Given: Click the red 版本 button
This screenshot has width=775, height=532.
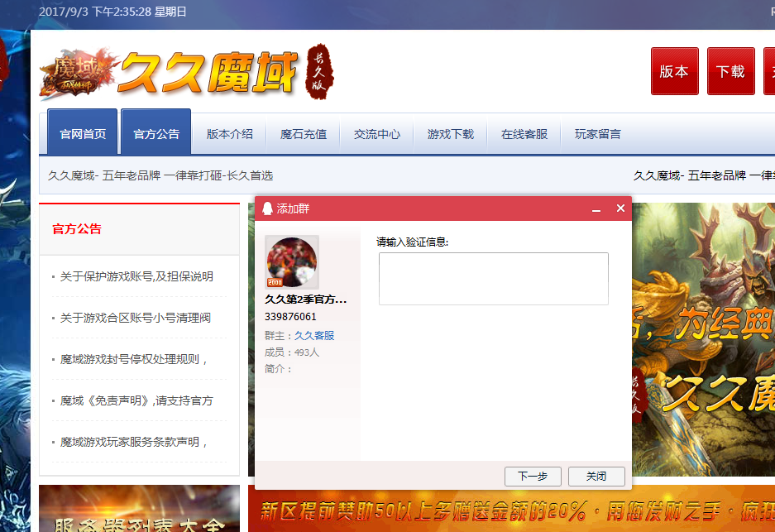Looking at the screenshot, I should 674,71.
